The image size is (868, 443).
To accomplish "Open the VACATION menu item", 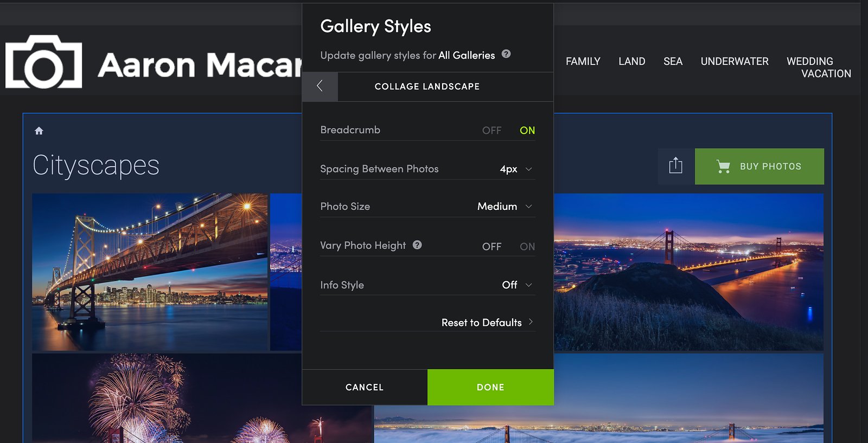I will 826,74.
